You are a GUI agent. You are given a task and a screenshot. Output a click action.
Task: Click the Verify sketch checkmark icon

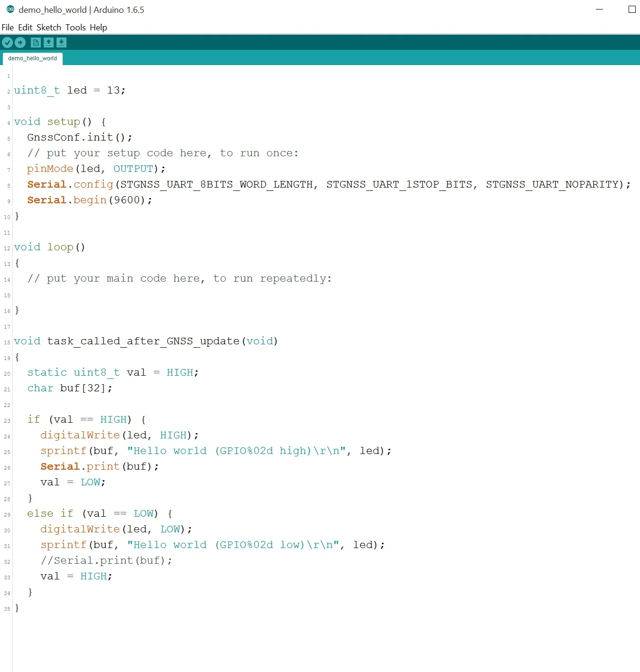tap(7, 43)
